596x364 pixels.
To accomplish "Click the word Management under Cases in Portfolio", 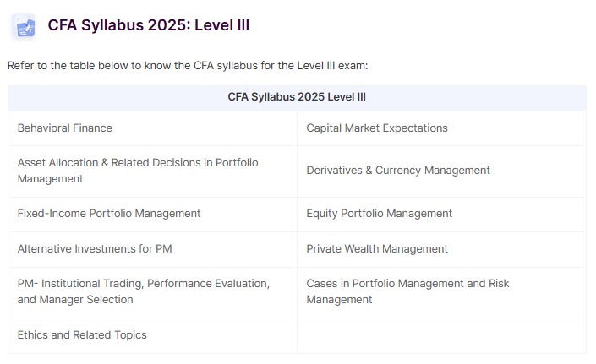I will pos(339,300).
